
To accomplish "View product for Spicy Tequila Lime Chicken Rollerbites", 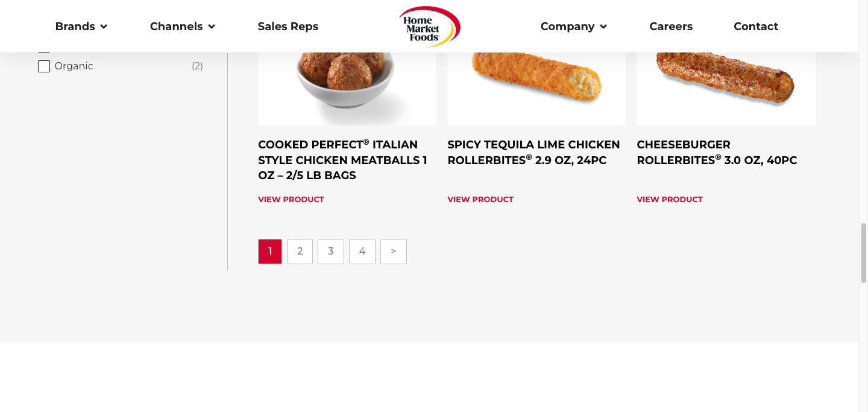I will coord(480,200).
